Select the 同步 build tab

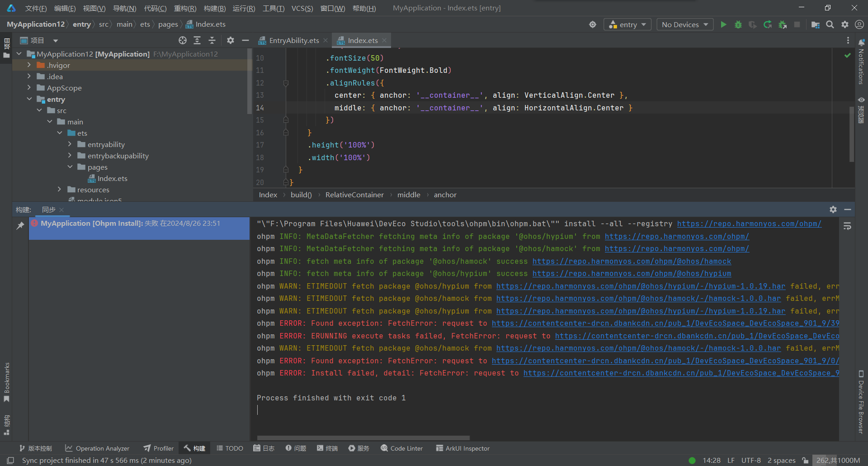click(x=49, y=209)
